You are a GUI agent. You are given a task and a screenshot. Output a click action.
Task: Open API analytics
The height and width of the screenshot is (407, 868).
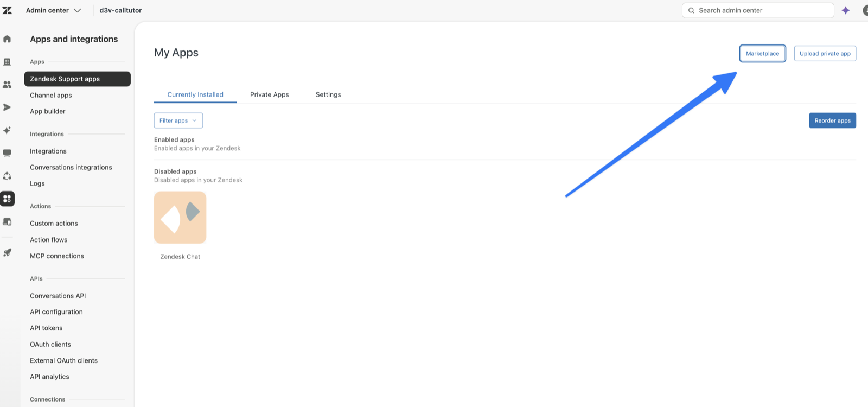point(49,377)
